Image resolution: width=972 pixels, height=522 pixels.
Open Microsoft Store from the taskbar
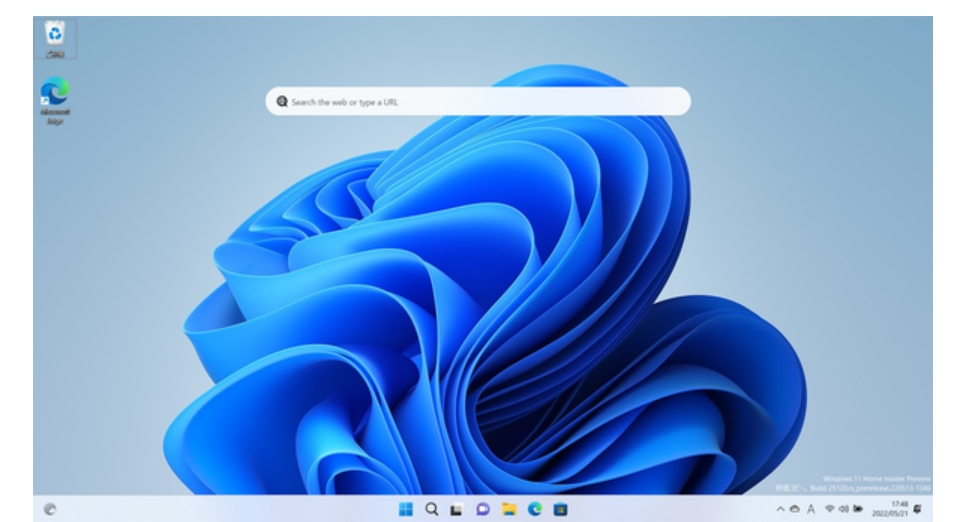(560, 509)
